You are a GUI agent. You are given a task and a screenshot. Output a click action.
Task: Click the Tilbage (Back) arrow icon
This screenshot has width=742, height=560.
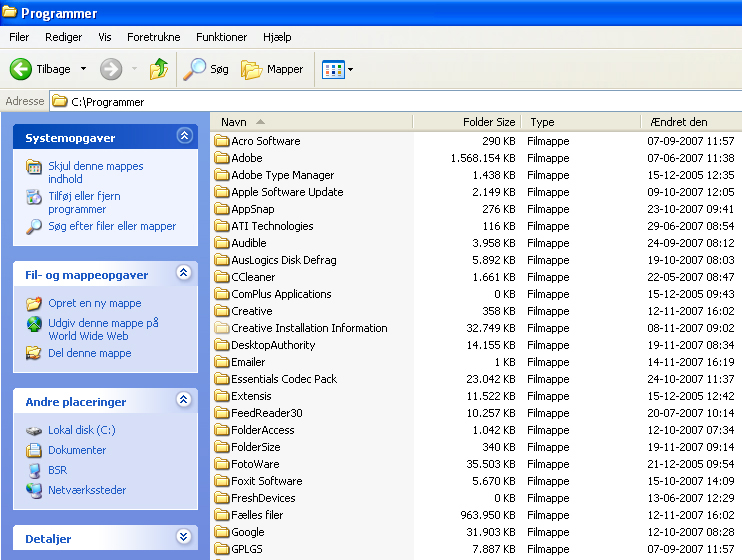[21, 69]
